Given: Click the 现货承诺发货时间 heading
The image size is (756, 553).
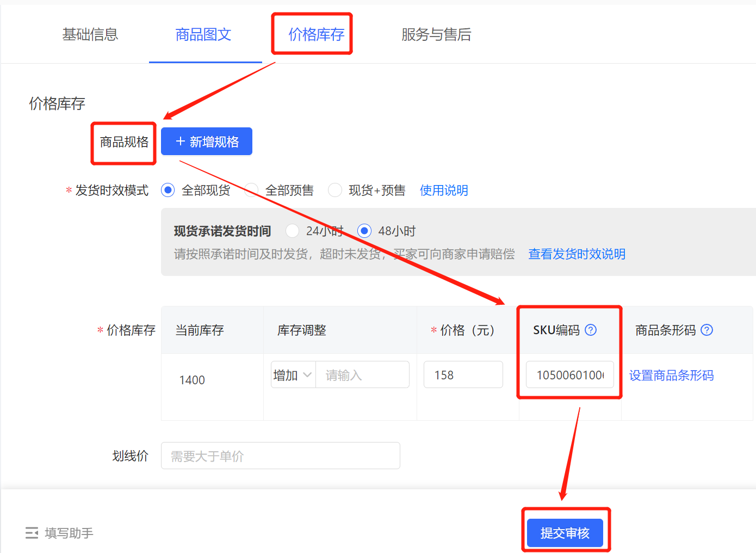Looking at the screenshot, I should pyautogui.click(x=222, y=231).
